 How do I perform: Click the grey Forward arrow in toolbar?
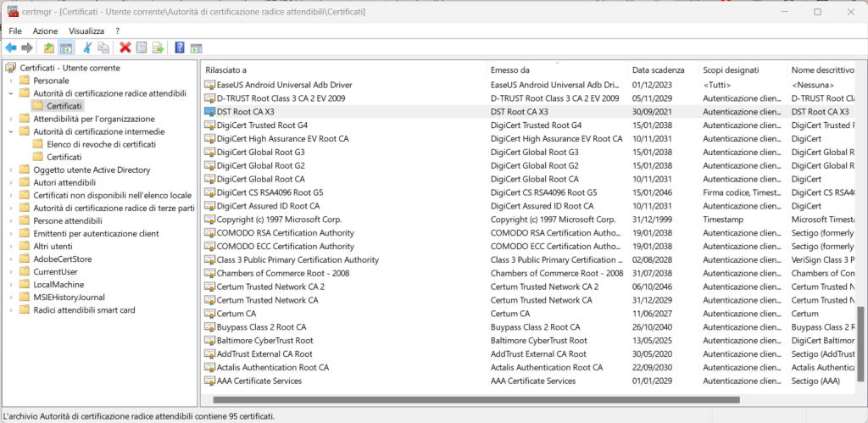click(x=26, y=48)
